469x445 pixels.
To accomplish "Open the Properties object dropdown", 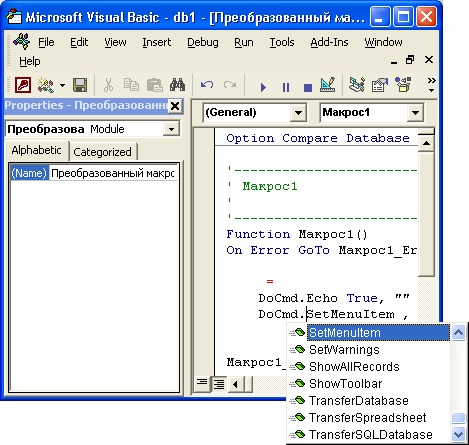I will click(171, 129).
